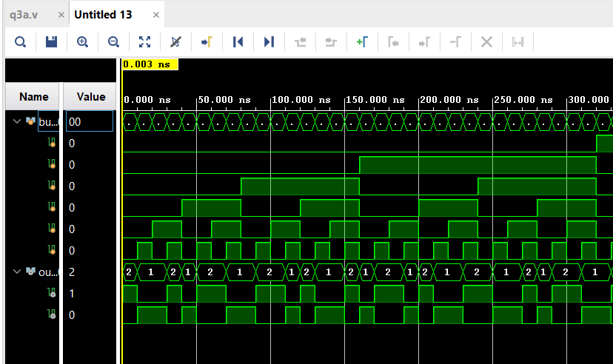Screen dimensions: 613x364
Task: Go to the end time of waveform
Action: (269, 42)
